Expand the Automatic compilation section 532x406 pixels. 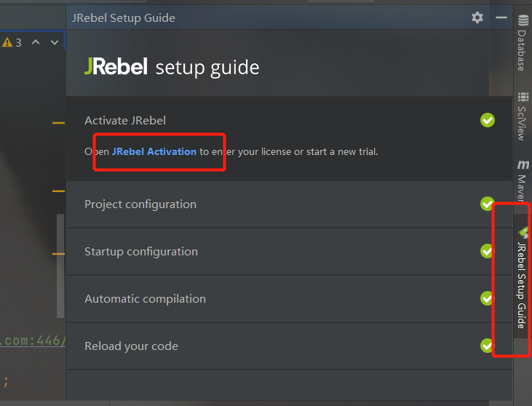[x=289, y=298]
